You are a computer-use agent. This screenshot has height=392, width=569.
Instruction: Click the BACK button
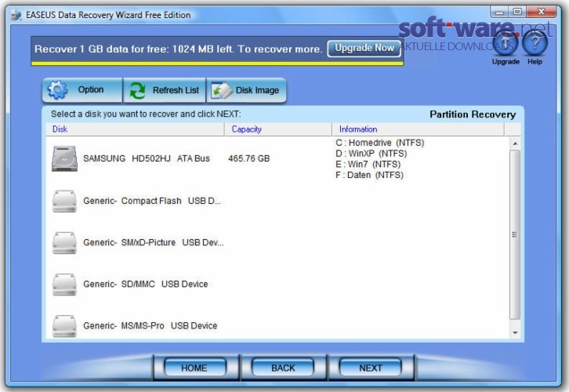(283, 368)
